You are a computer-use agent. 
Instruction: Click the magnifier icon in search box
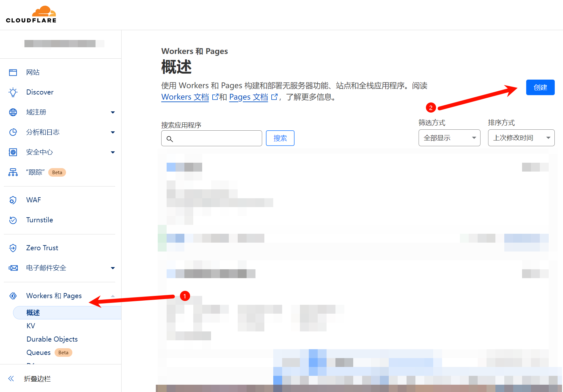click(x=170, y=139)
